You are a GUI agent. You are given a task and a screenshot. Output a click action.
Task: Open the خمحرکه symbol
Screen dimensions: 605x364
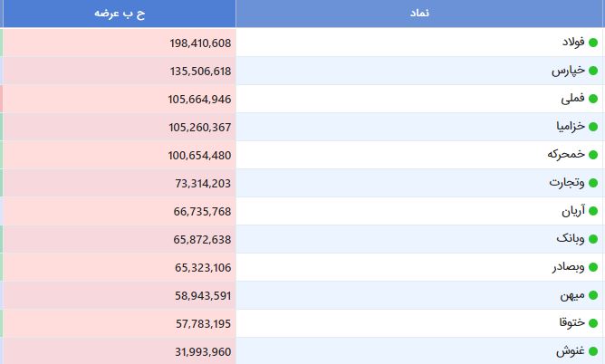click(x=566, y=154)
